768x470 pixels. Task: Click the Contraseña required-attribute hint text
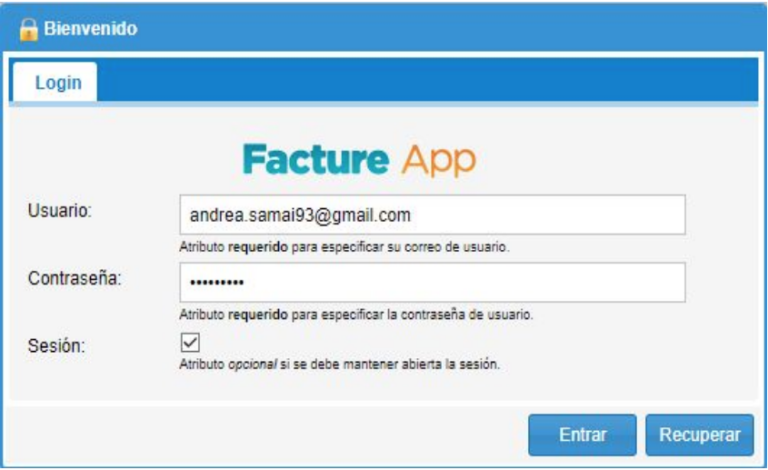click(x=355, y=314)
